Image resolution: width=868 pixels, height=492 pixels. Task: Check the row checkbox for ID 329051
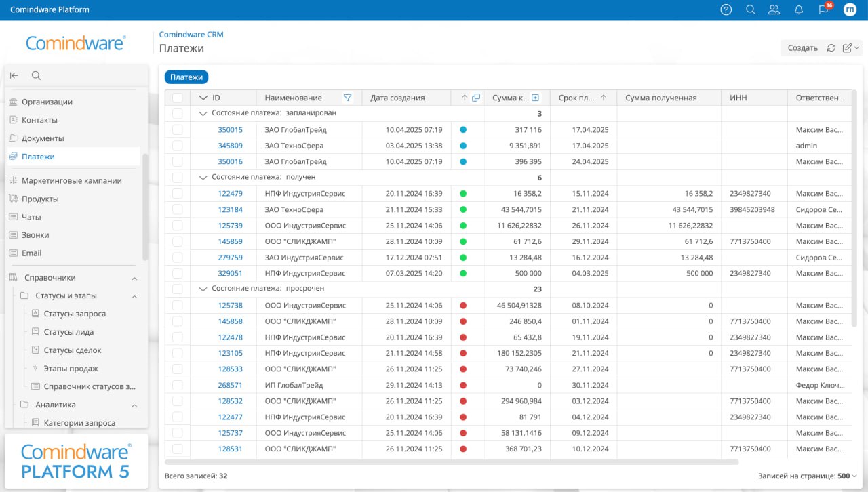[178, 273]
